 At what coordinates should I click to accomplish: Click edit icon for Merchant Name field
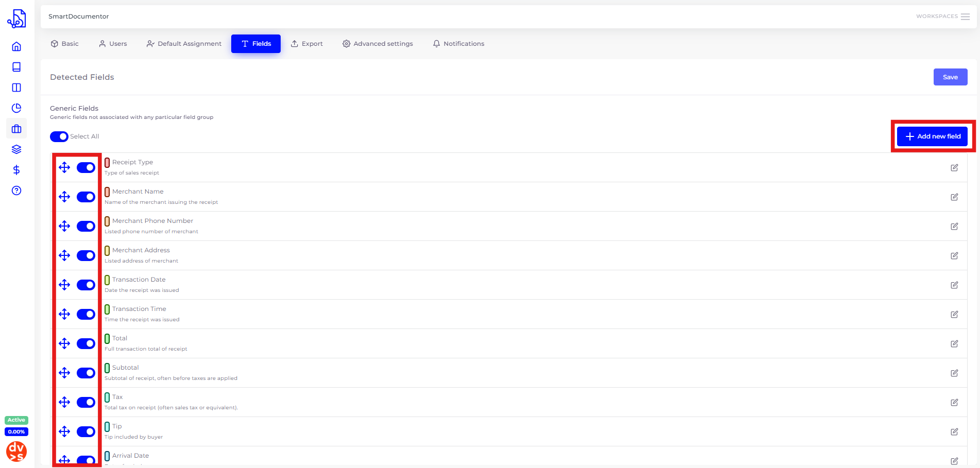(954, 197)
